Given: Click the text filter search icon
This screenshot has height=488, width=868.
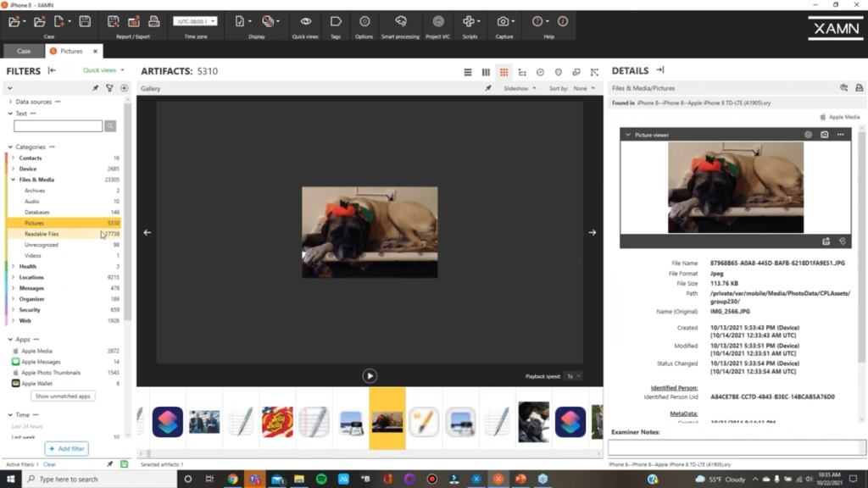Looking at the screenshot, I should point(110,126).
